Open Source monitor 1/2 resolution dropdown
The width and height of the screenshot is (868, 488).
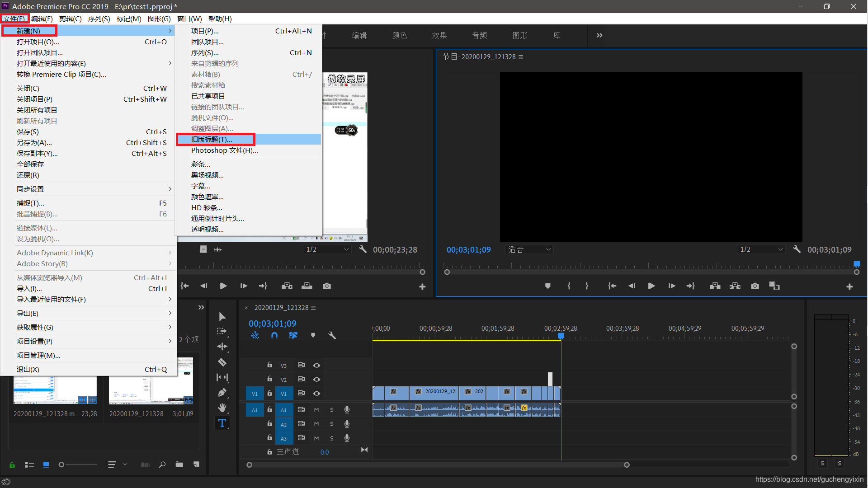click(327, 249)
